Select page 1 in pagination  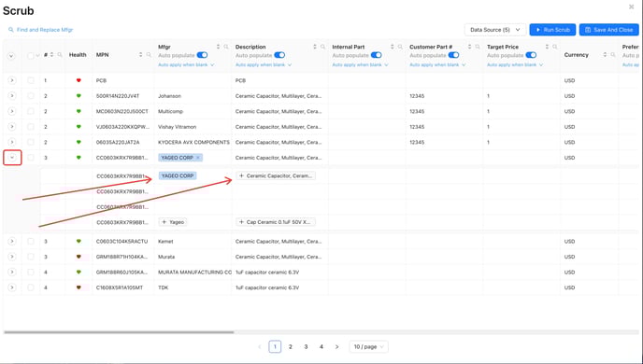click(275, 347)
